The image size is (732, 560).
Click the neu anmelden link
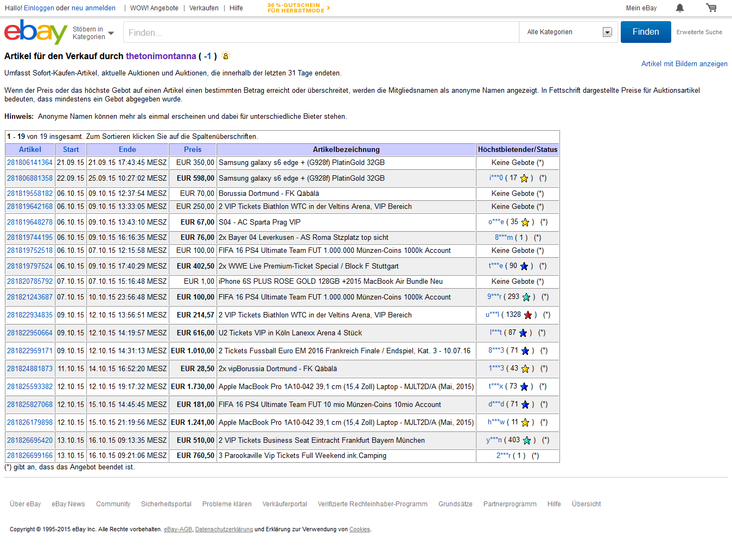coord(93,8)
